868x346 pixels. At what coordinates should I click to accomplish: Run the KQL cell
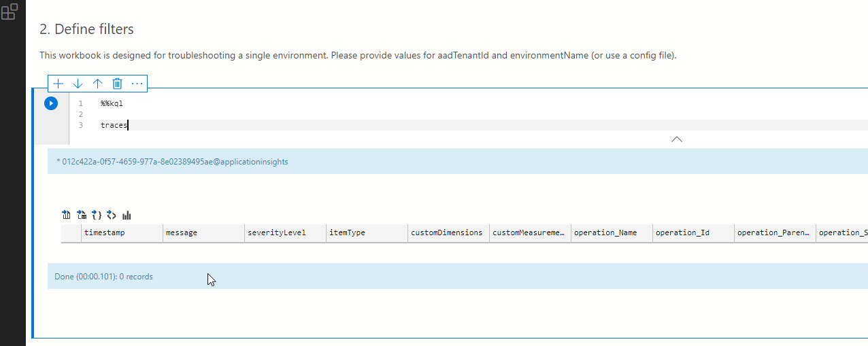pyautogui.click(x=51, y=103)
